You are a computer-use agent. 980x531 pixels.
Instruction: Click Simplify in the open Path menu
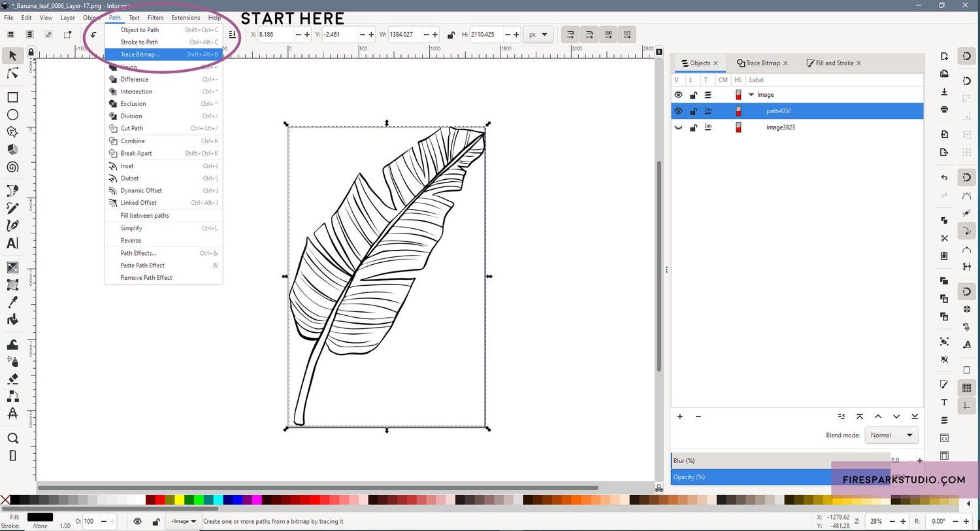click(131, 228)
